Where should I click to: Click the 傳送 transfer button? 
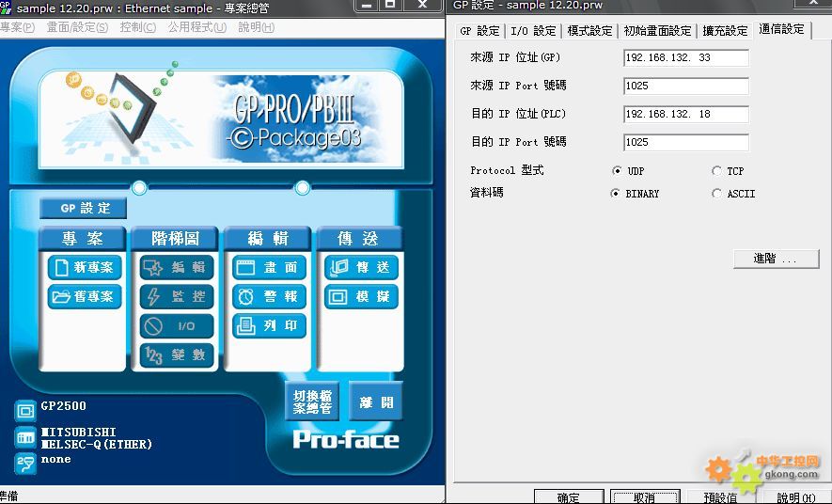(x=361, y=267)
